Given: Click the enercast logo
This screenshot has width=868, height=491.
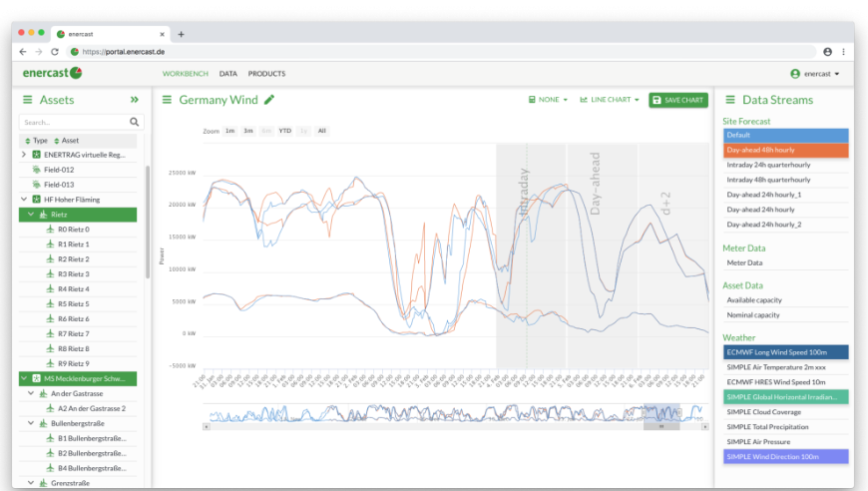Looking at the screenshot, I should coord(52,73).
